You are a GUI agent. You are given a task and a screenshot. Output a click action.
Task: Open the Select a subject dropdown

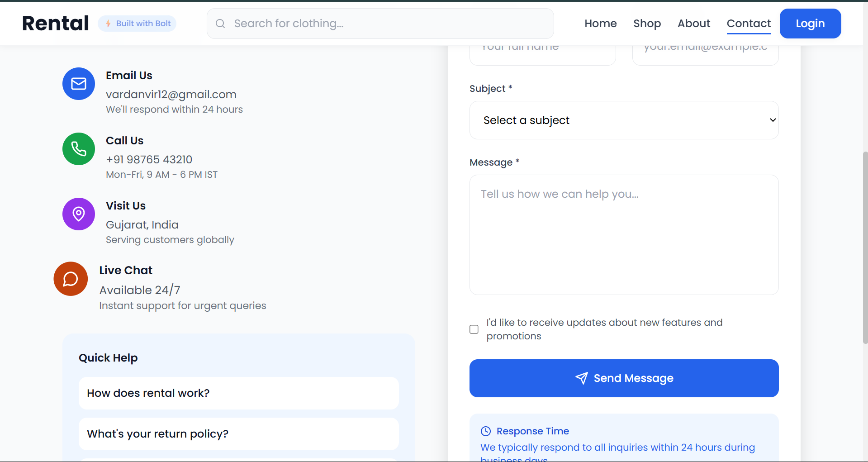(624, 120)
